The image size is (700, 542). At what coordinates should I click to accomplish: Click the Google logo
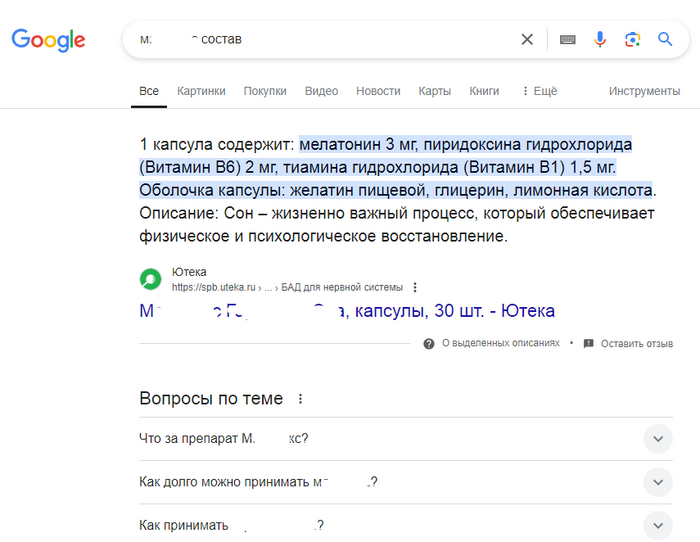tap(48, 40)
